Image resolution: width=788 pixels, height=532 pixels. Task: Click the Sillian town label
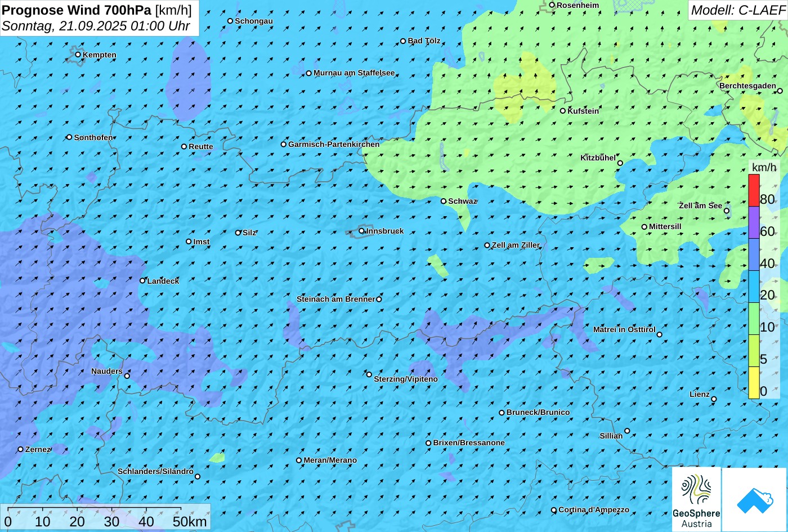[611, 436]
